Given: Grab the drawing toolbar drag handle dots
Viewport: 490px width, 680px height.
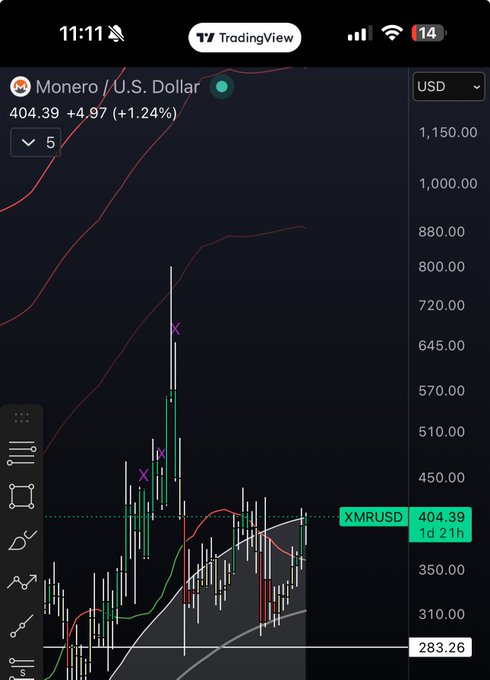Looking at the screenshot, I should pos(21,418).
